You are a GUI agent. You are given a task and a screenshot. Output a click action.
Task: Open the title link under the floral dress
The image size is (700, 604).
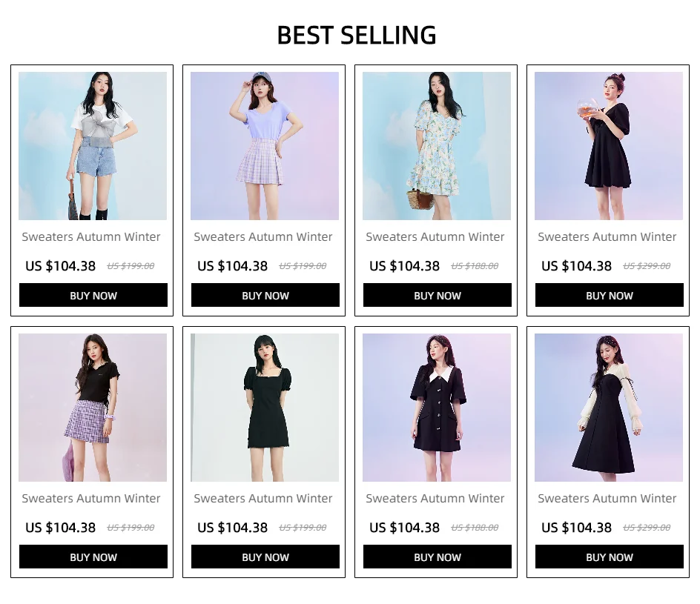coord(435,237)
